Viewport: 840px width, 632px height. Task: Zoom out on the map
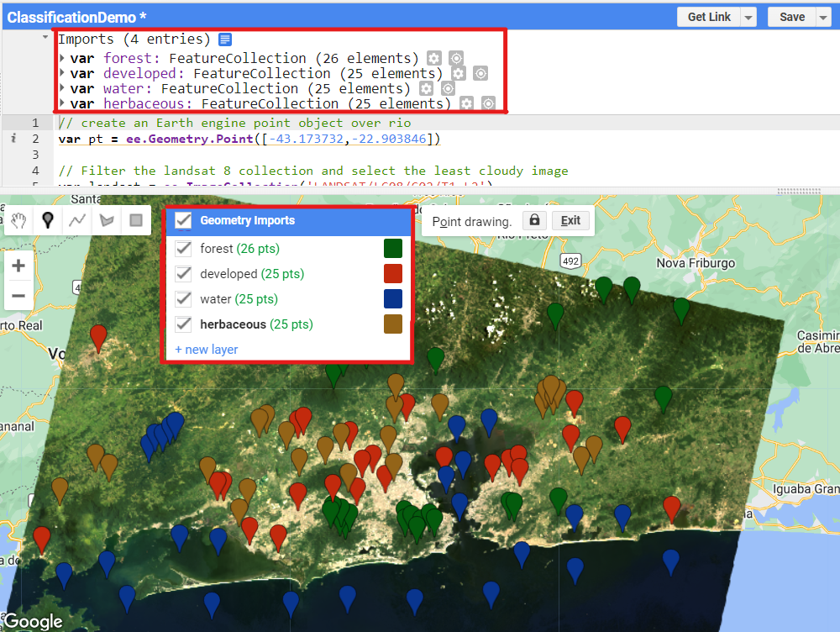point(18,295)
